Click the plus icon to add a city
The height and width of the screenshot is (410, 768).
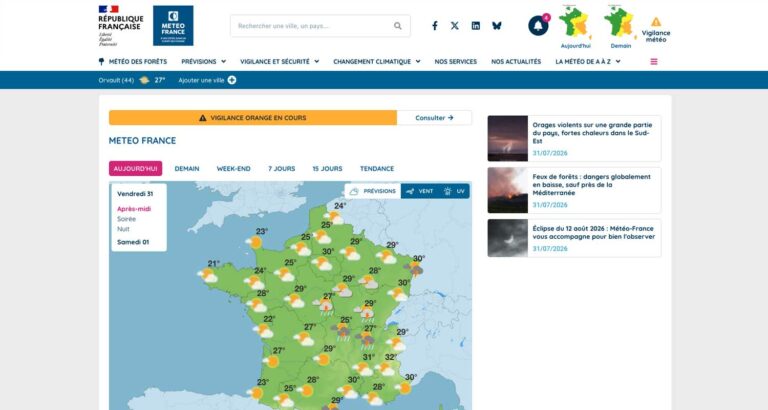[x=232, y=80]
